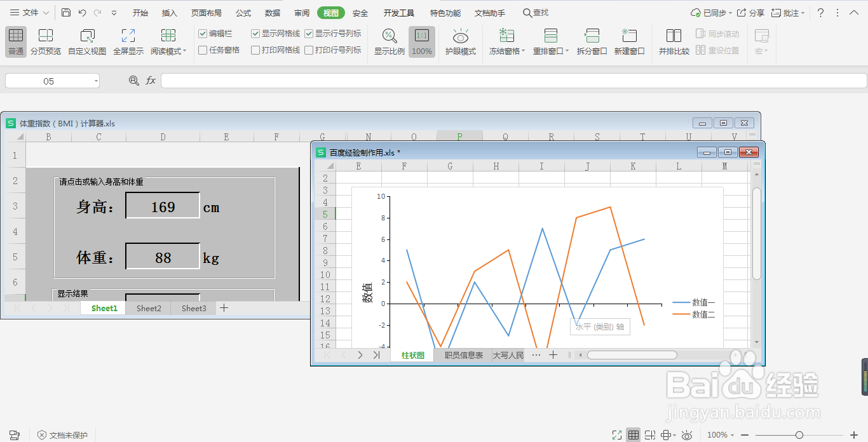Click 分享 share icon

(750, 13)
